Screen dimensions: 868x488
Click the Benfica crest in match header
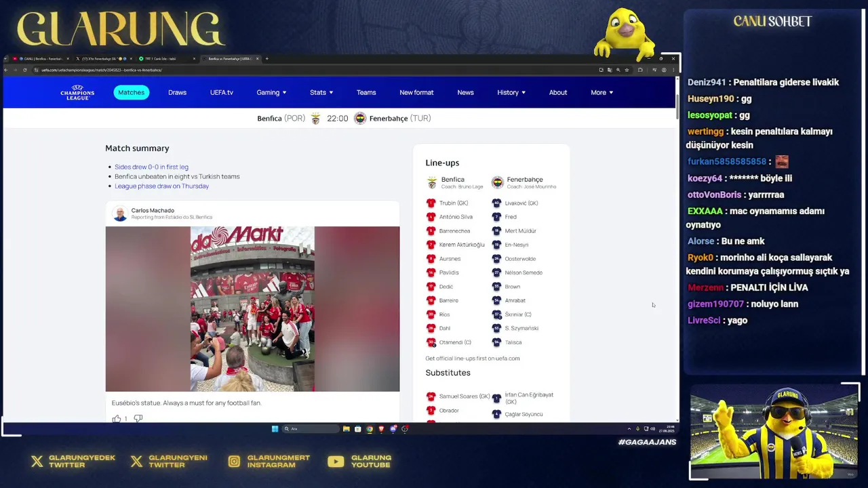[316, 119]
